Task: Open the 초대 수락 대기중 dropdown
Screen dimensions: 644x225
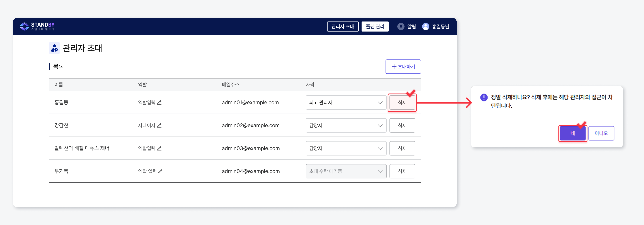Action: pos(346,171)
